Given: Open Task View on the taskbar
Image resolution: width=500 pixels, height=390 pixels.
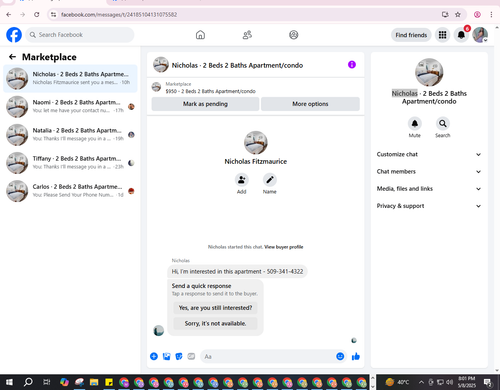Looking at the screenshot, I should click(47, 382).
